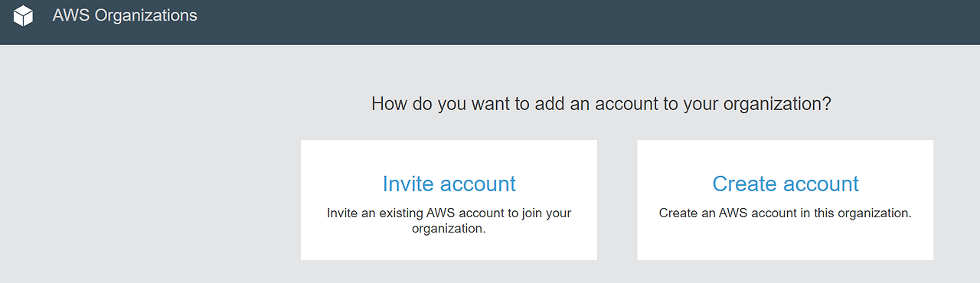Click the AWS Organizations cube logo
980x283 pixels.
click(x=24, y=15)
